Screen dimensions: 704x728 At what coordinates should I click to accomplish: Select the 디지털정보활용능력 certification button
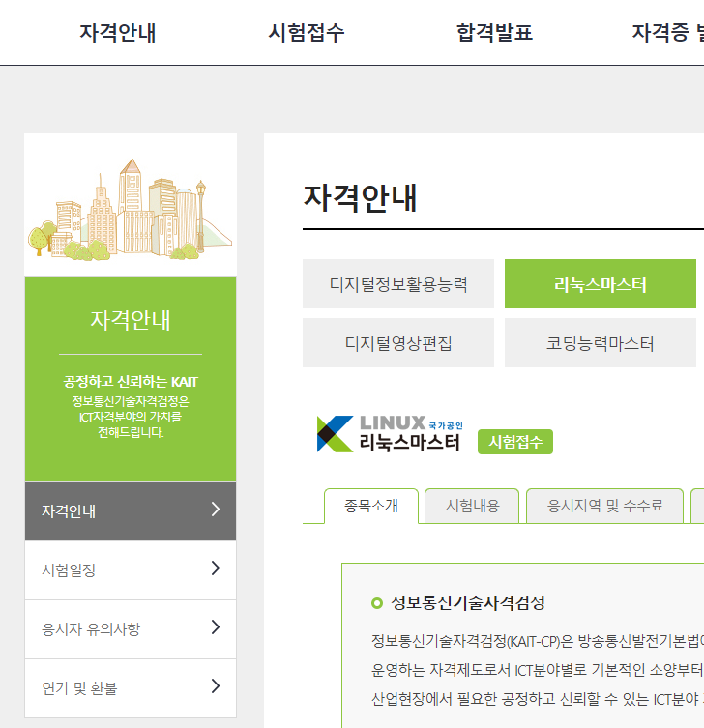(x=398, y=283)
